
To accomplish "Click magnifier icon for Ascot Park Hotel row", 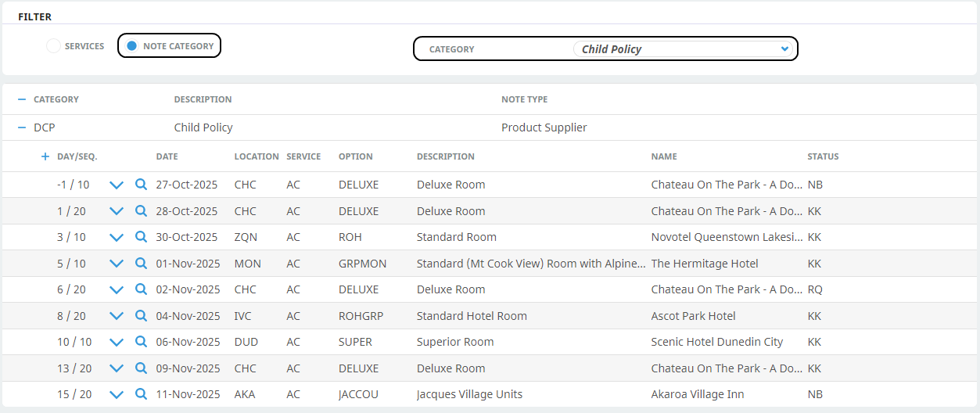I will click(x=141, y=316).
